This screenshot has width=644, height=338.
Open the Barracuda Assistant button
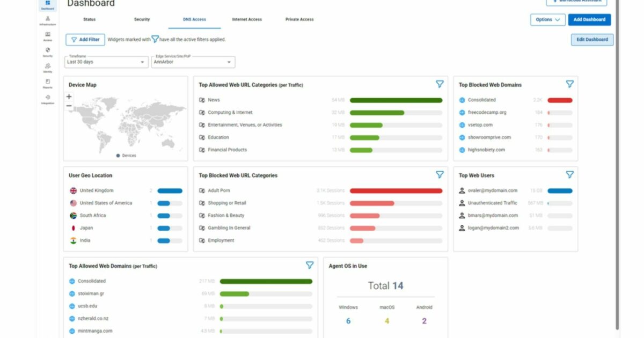(x=576, y=2)
